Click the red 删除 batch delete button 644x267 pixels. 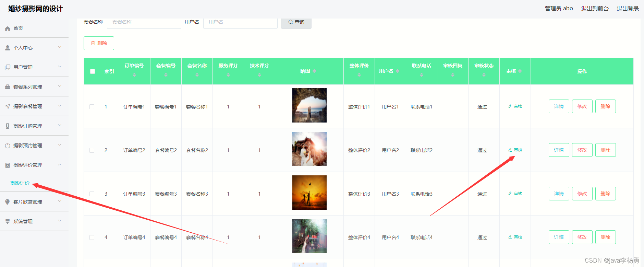pos(99,43)
